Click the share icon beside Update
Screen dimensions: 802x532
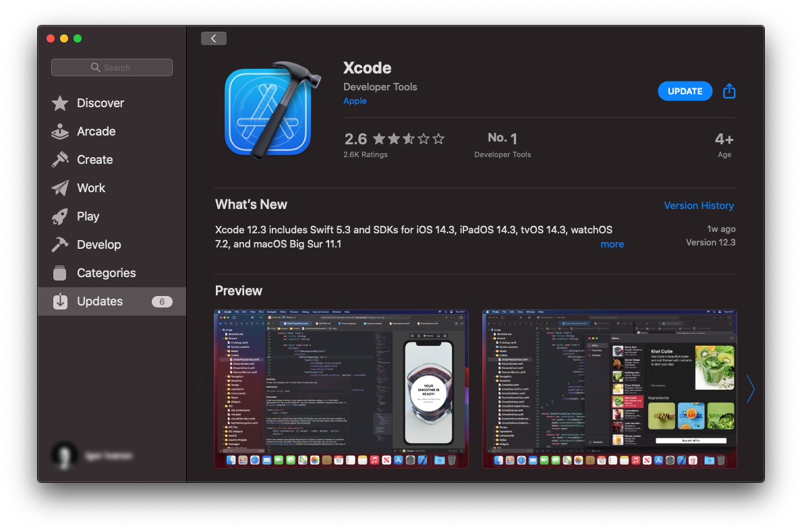[728, 90]
